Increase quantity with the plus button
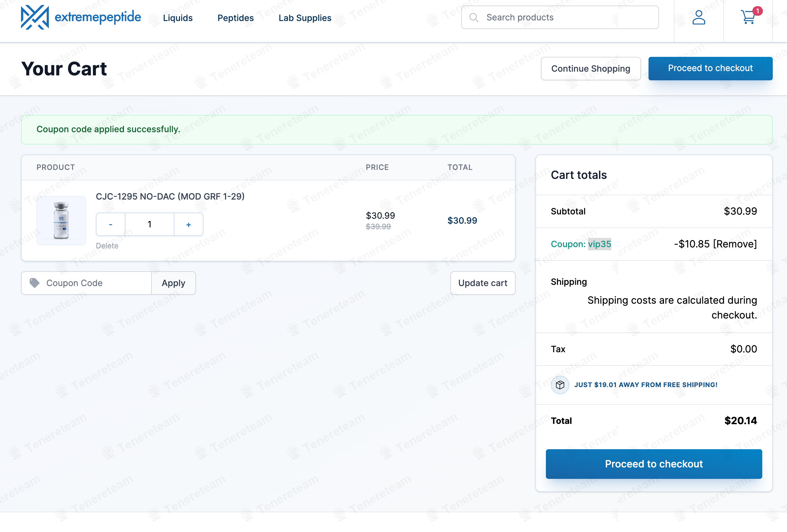Screen dimensions: 787x532 tap(189, 224)
